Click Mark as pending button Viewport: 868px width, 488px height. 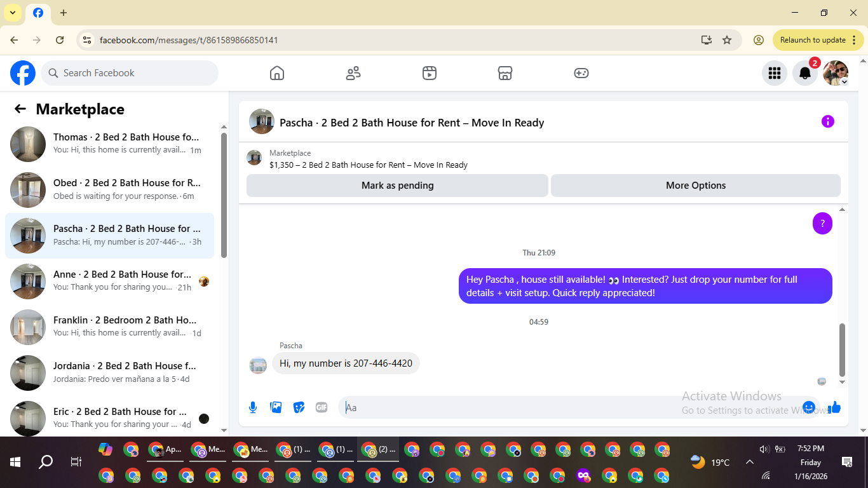[x=397, y=186]
